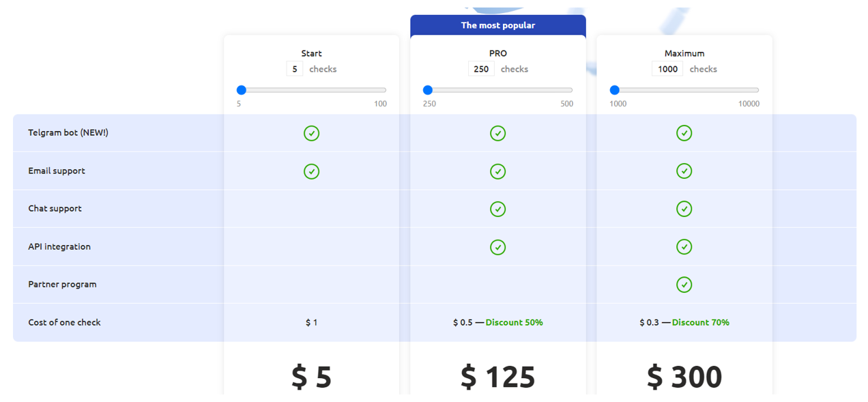Click the Discount 70% text

(701, 323)
